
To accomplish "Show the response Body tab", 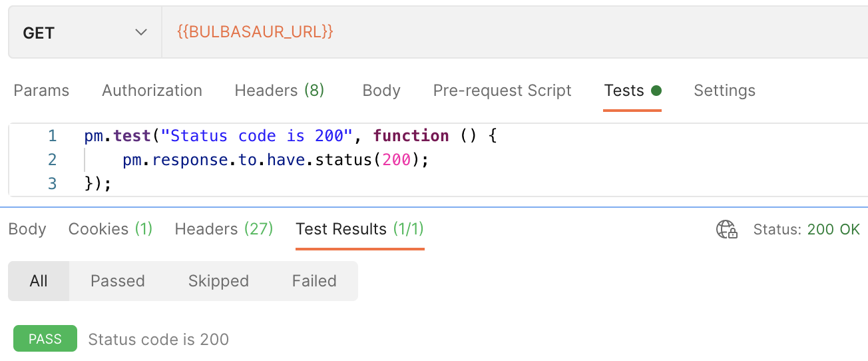I will click(27, 229).
